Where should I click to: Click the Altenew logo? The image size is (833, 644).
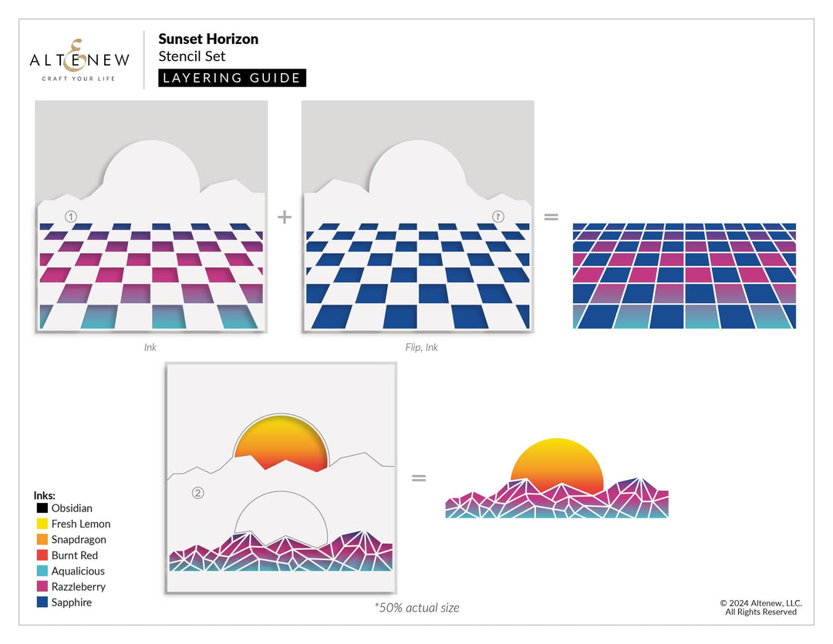[x=77, y=58]
